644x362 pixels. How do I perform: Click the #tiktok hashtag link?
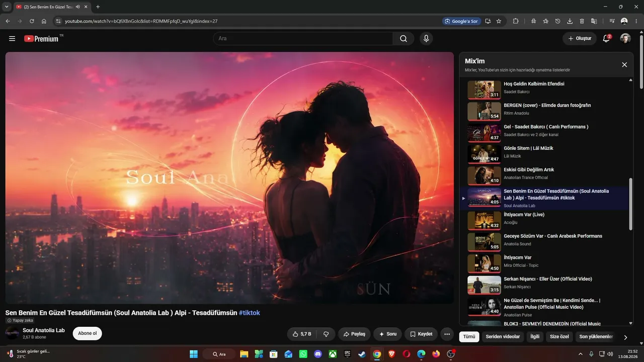tap(250, 313)
